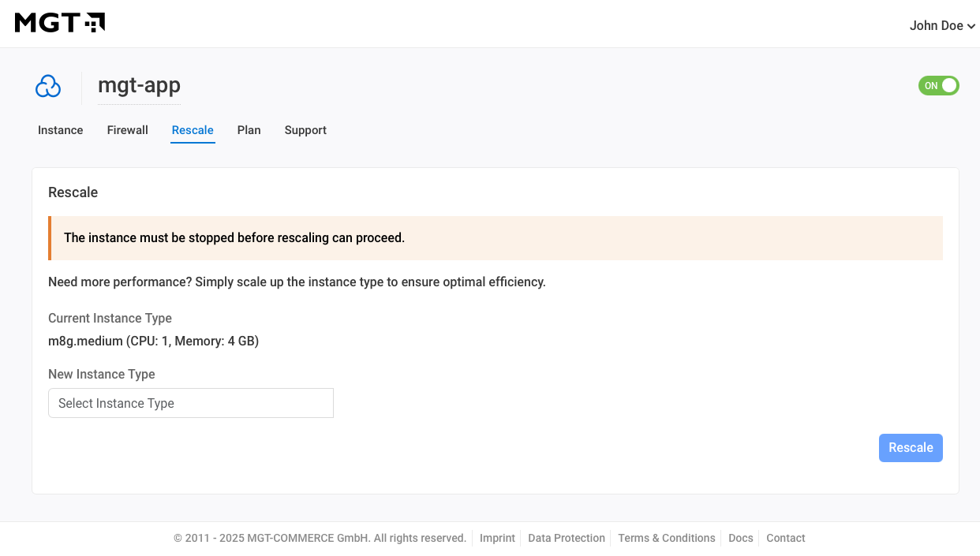Click the blue cloud icon beside mgt-app
Viewport: 980px width, 556px height.
coord(48,86)
